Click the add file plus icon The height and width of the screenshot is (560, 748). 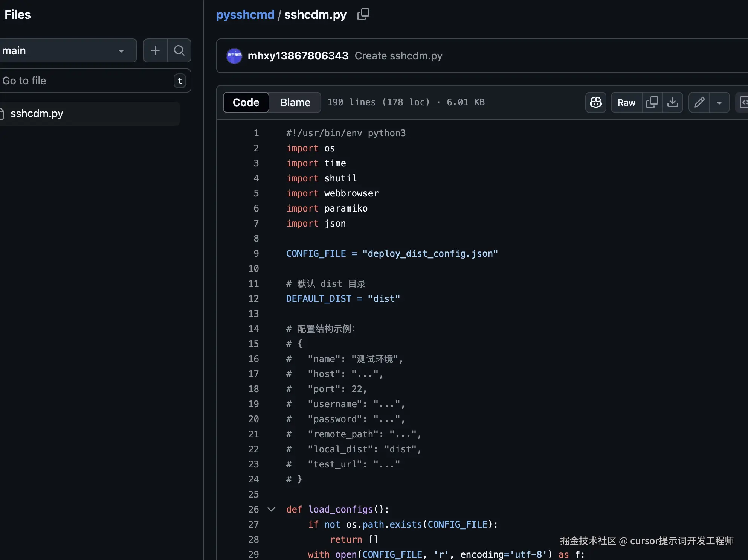click(x=155, y=50)
